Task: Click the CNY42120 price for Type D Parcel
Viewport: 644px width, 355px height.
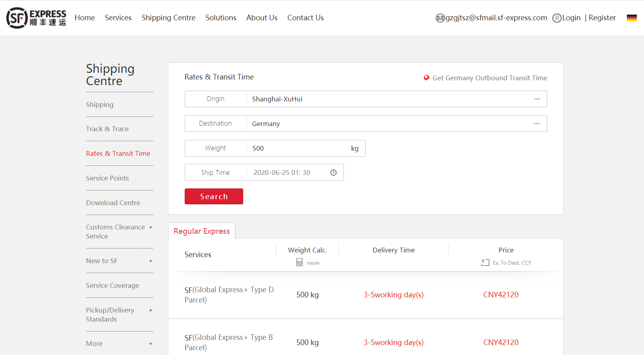Action: (x=501, y=295)
